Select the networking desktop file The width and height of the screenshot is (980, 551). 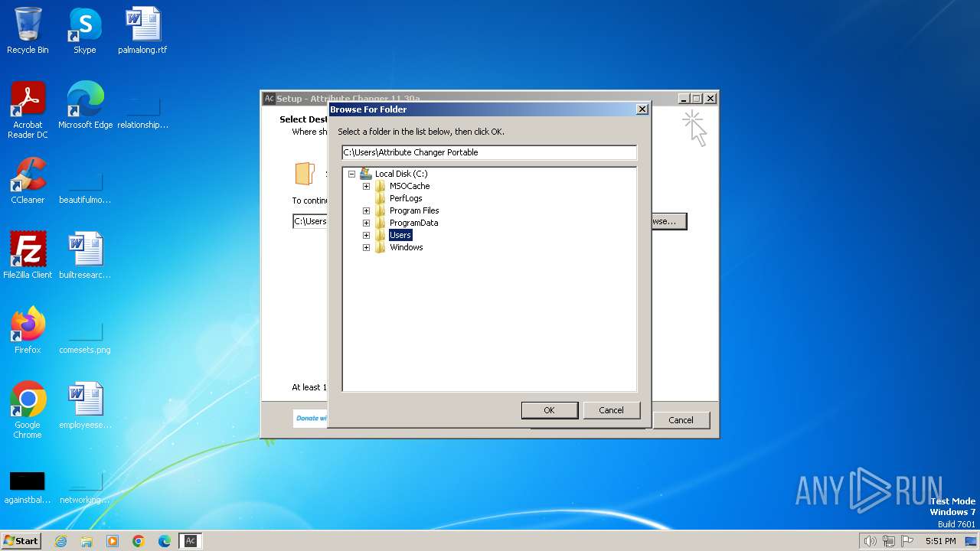pos(85,488)
